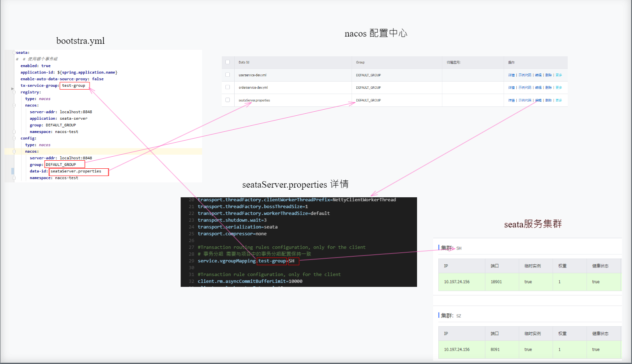The height and width of the screenshot is (364, 632).
Task: Collapse the config: section fold marker
Action: pyautogui.click(x=14, y=138)
